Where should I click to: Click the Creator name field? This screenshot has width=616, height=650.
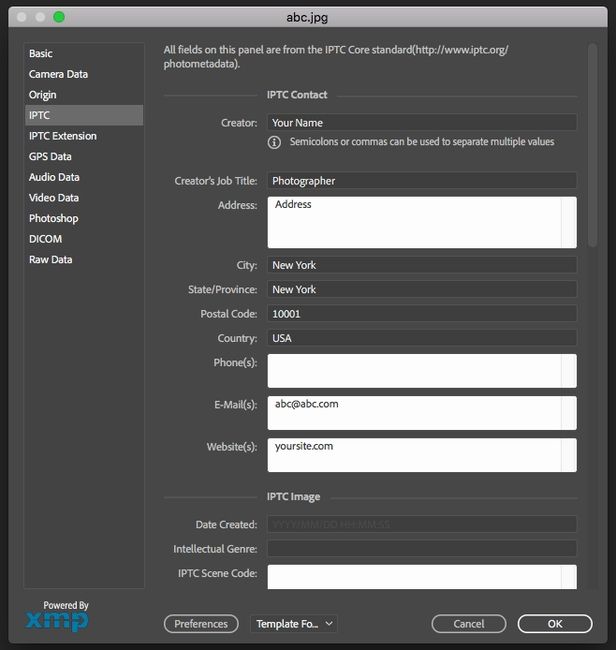(421, 123)
